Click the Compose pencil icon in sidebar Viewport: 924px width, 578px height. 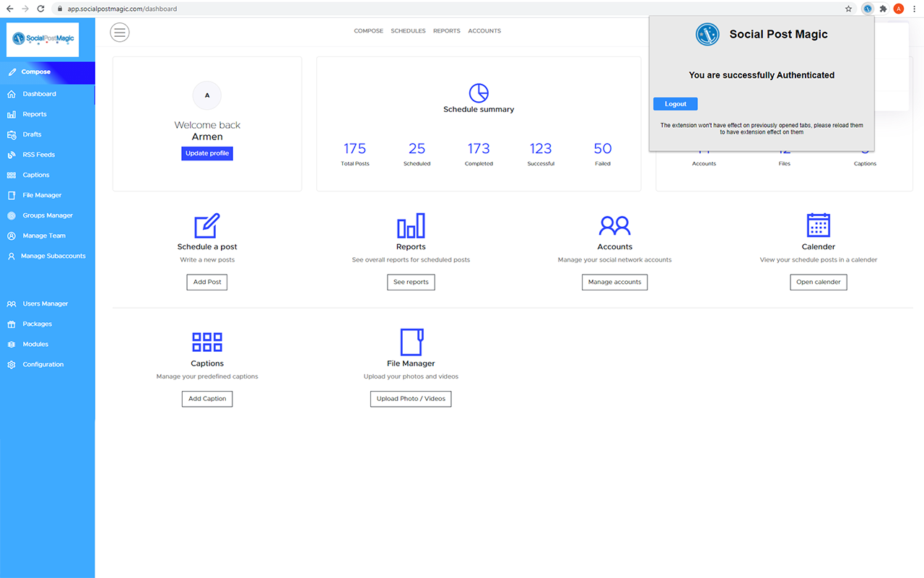point(12,72)
